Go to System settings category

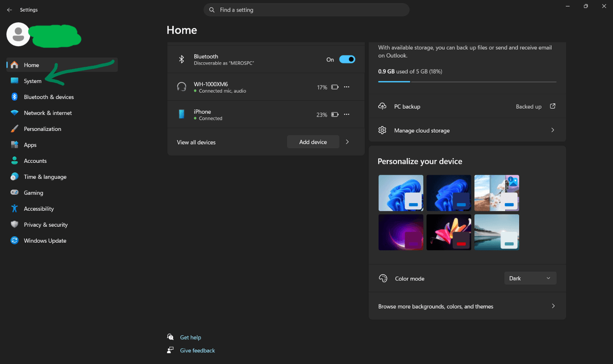pyautogui.click(x=62, y=81)
